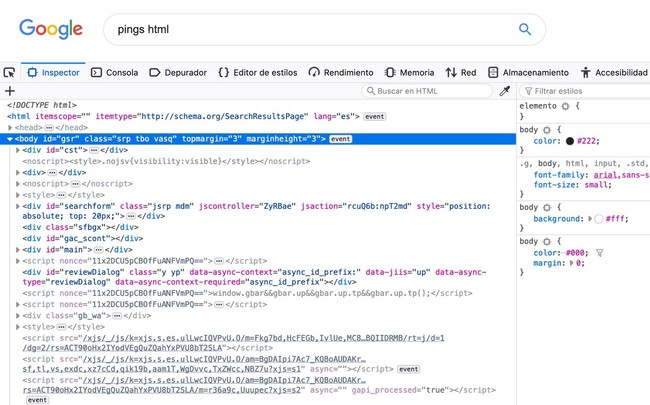Click the font-size value 'small'
650x405 pixels.
point(596,185)
